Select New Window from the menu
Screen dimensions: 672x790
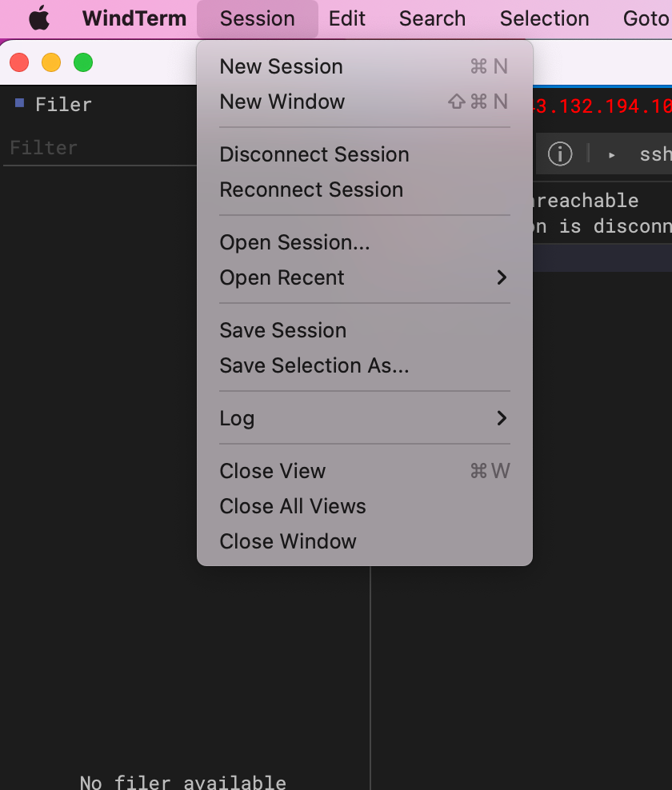coord(282,102)
